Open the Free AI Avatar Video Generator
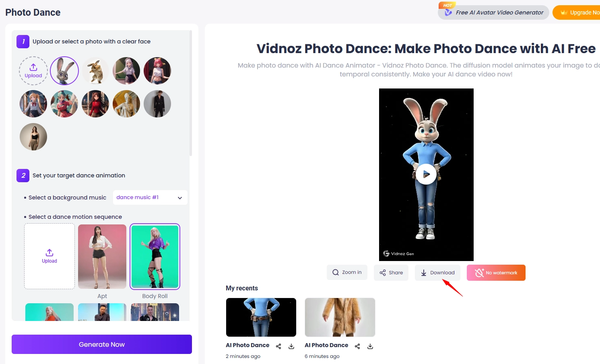The width and height of the screenshot is (600, 364). (x=493, y=12)
